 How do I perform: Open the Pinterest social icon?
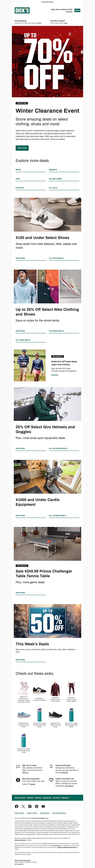click(x=36, y=806)
